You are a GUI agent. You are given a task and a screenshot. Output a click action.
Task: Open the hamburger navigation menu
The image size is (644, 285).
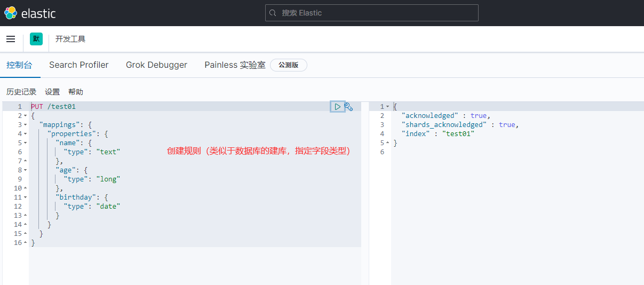(x=11, y=39)
